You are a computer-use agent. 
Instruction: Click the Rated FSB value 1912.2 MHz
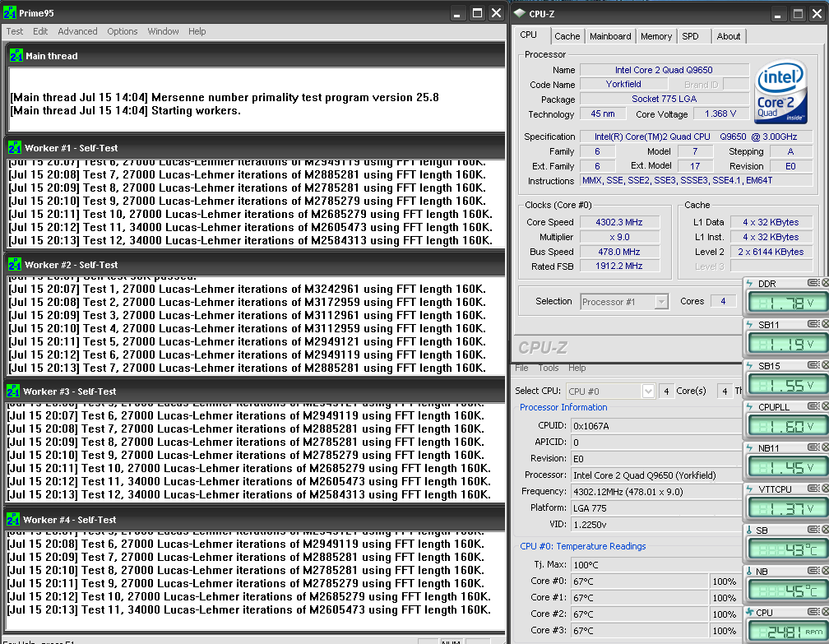(x=619, y=266)
